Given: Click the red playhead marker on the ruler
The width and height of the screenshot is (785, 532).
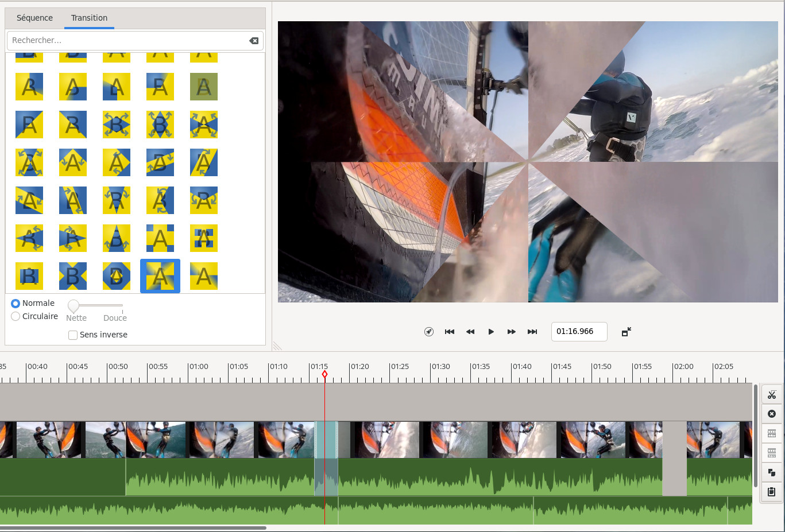Looking at the screenshot, I should pos(324,374).
